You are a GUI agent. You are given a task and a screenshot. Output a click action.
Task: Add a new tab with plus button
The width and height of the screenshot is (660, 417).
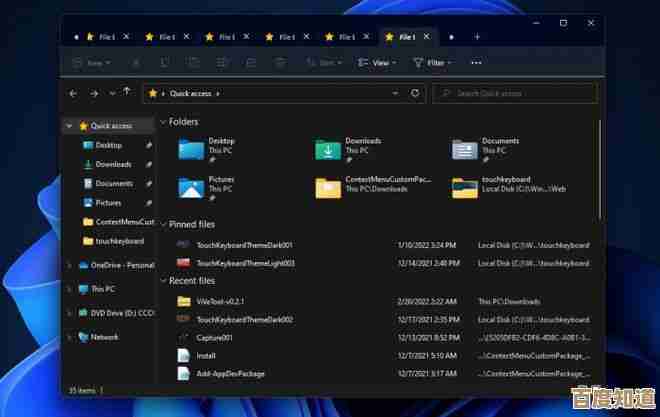(477, 37)
